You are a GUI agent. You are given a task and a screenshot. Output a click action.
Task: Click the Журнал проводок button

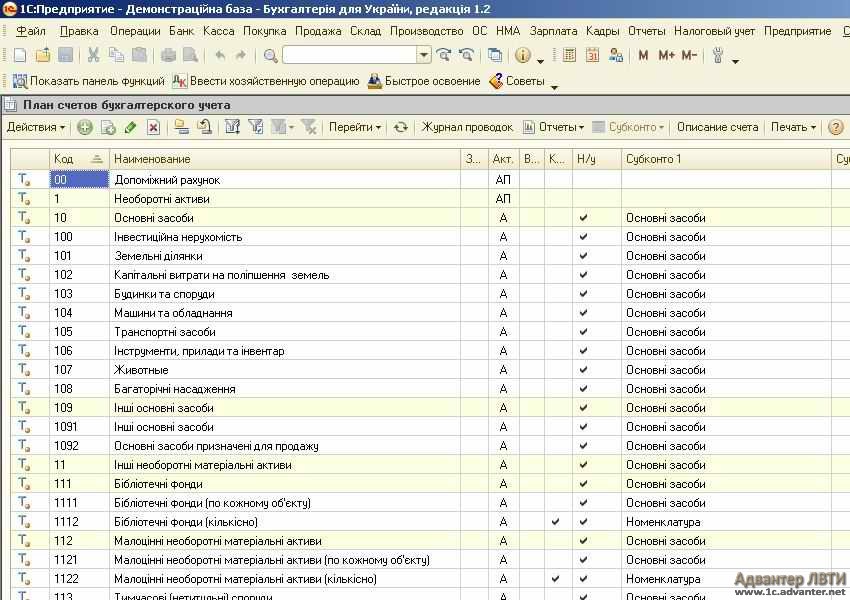[467, 127]
